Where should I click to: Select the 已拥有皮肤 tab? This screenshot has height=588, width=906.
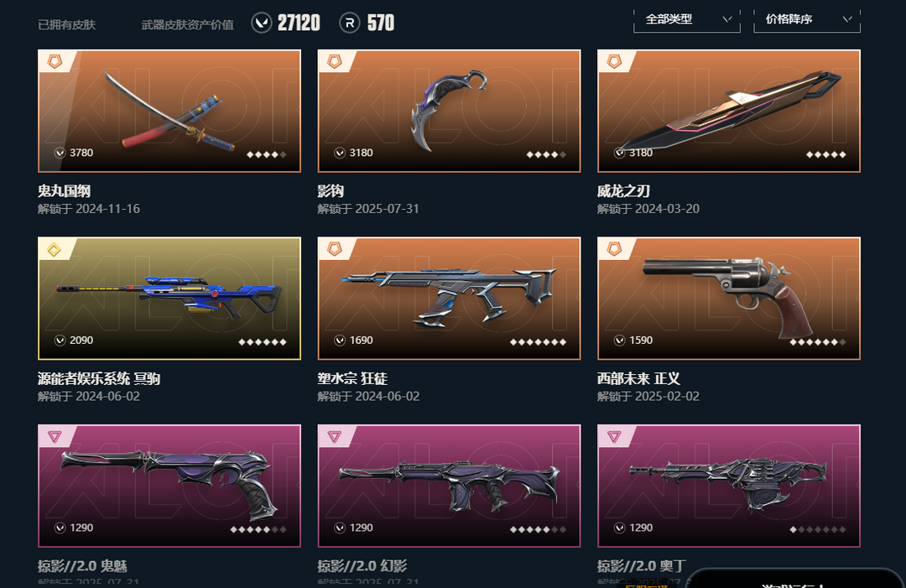(66, 25)
